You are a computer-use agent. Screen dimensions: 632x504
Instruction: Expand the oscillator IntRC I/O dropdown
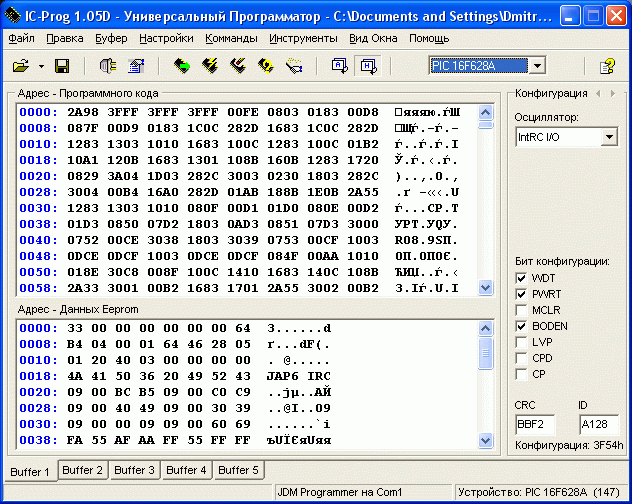pyautogui.click(x=609, y=136)
